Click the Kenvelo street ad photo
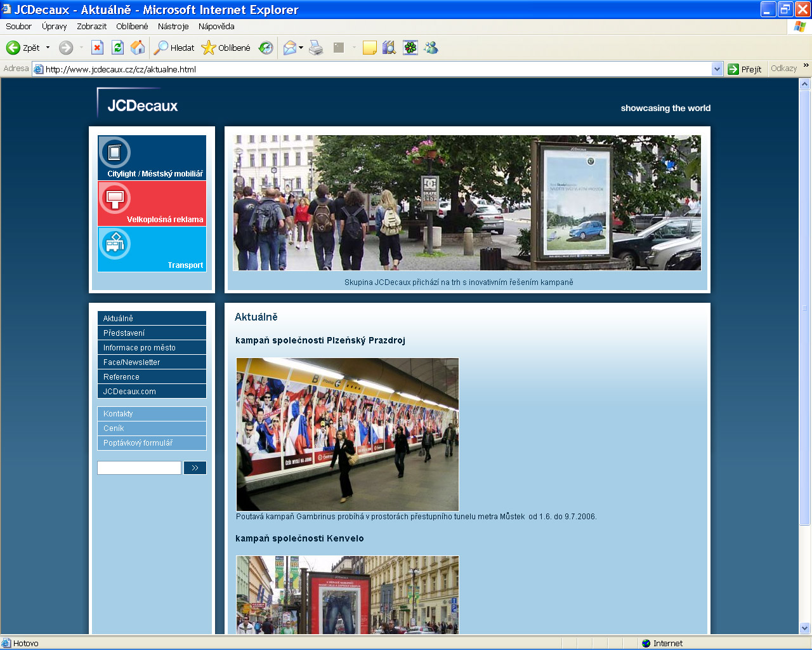Image resolution: width=812 pixels, height=650 pixels. point(348,595)
